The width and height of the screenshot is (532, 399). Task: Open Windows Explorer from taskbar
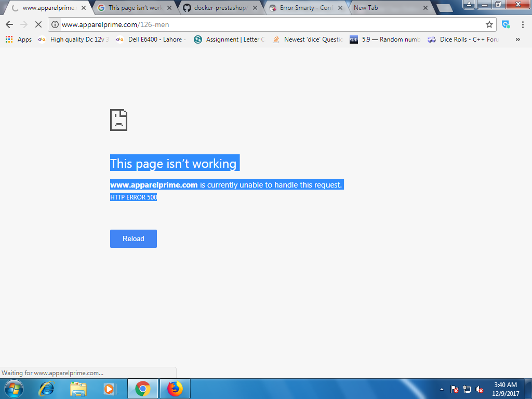coord(78,389)
